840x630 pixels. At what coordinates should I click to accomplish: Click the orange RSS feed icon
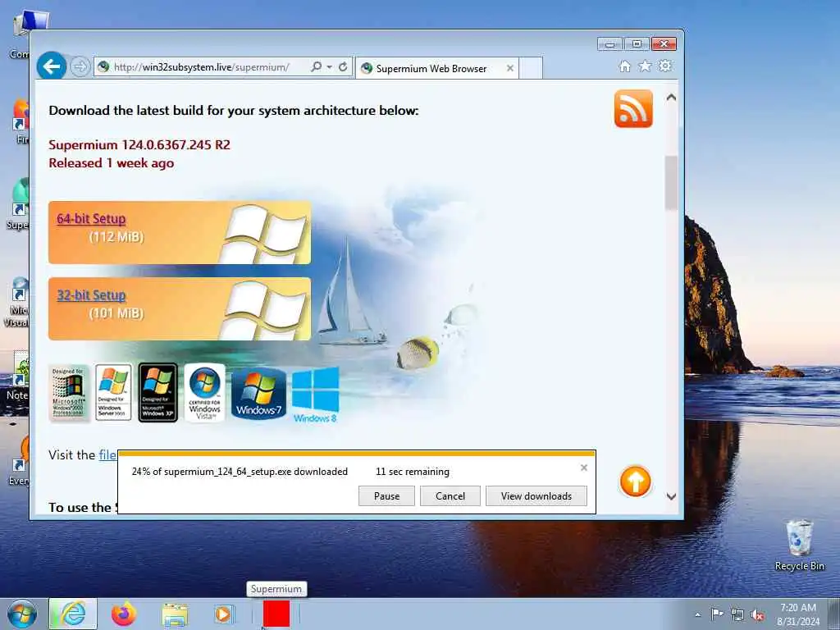click(633, 109)
